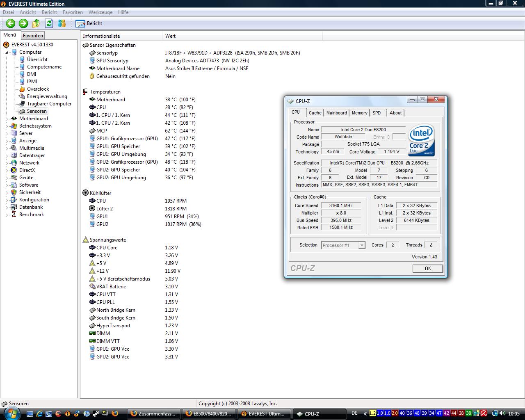Click the DE language indicator
The image size is (525, 420).
[x=354, y=413]
